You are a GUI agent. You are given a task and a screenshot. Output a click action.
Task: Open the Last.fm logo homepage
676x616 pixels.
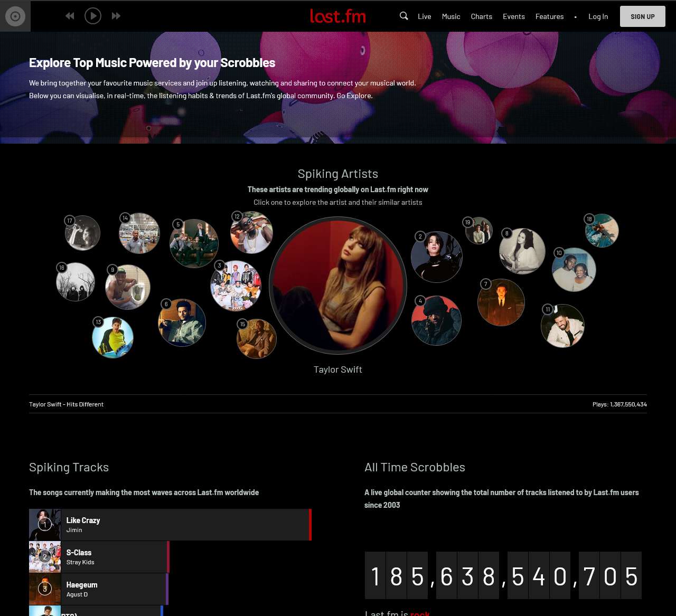[x=338, y=16]
